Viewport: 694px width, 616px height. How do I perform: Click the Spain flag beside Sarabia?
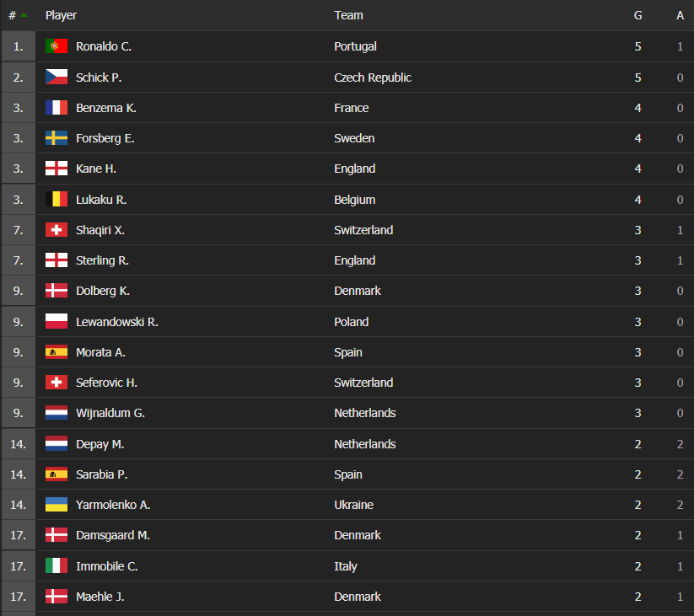click(56, 474)
